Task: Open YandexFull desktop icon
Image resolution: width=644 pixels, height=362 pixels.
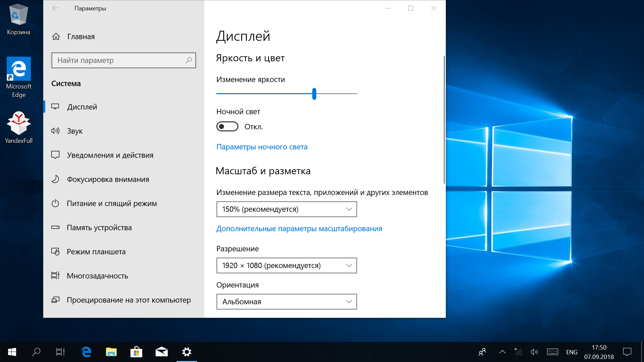Action: coord(19,127)
